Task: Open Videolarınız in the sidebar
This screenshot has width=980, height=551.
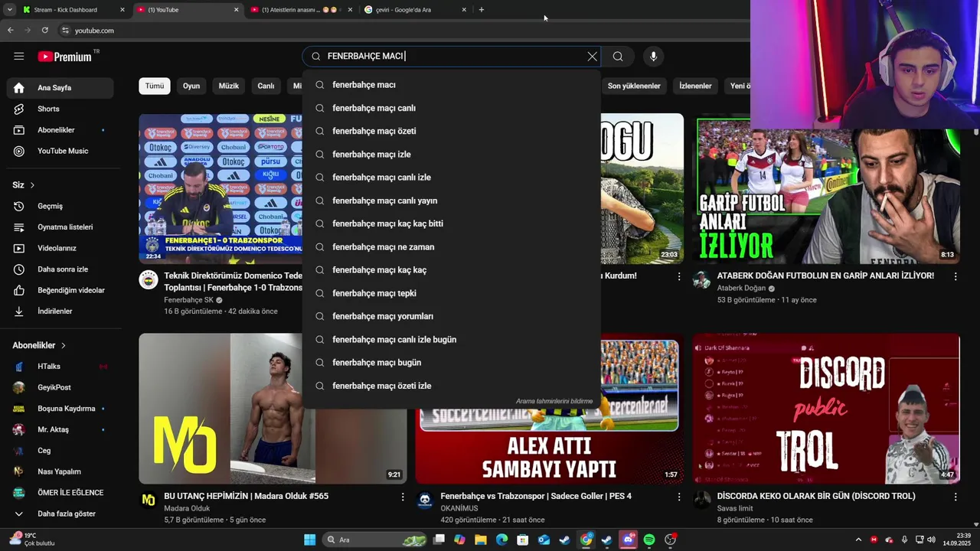Action: [x=60, y=248]
